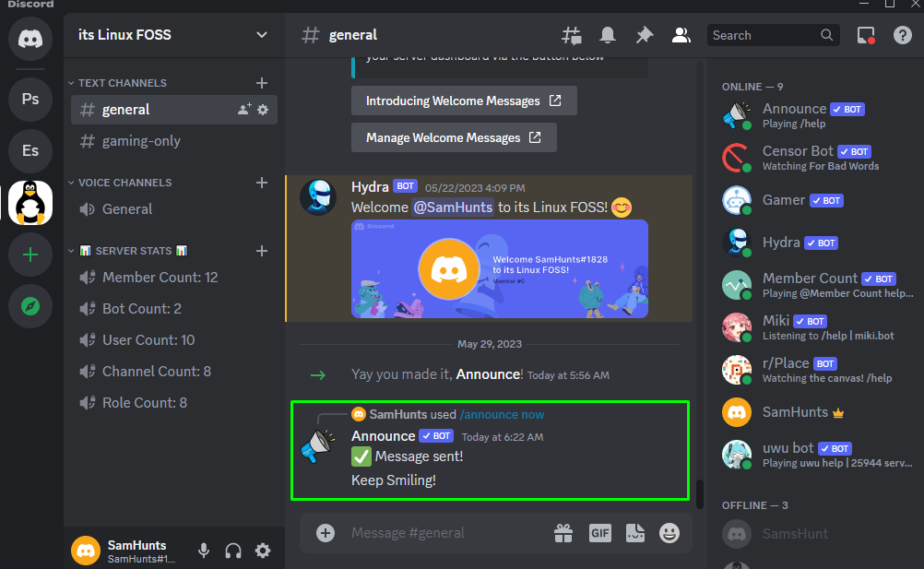The height and width of the screenshot is (569, 924).
Task: Open the inbox icon
Action: click(866, 35)
